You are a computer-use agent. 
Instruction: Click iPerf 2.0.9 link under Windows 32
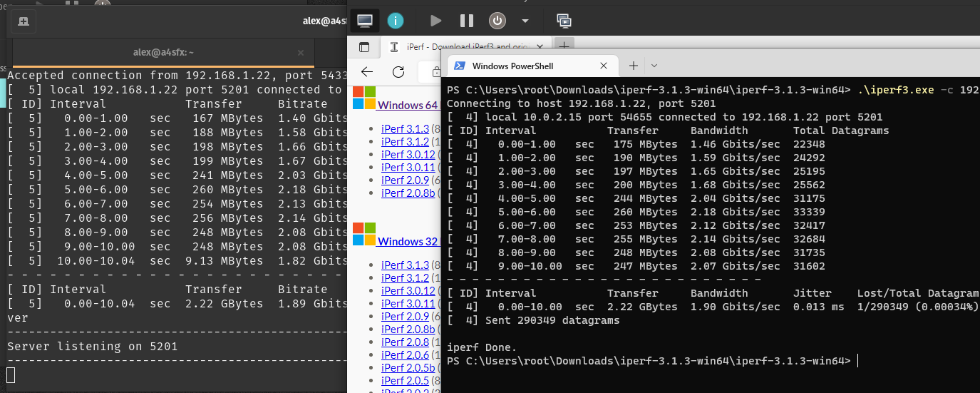pyautogui.click(x=405, y=316)
